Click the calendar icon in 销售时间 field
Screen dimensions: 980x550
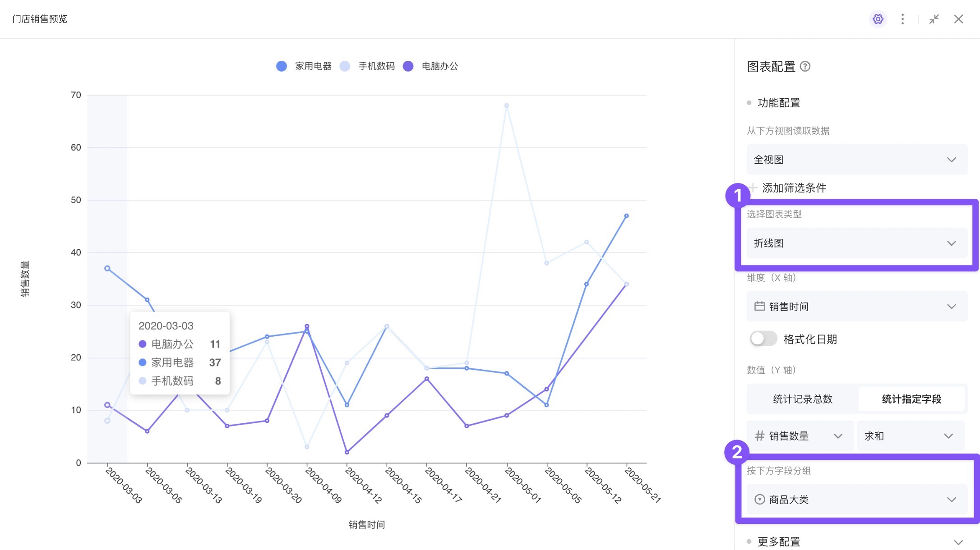[x=759, y=307]
